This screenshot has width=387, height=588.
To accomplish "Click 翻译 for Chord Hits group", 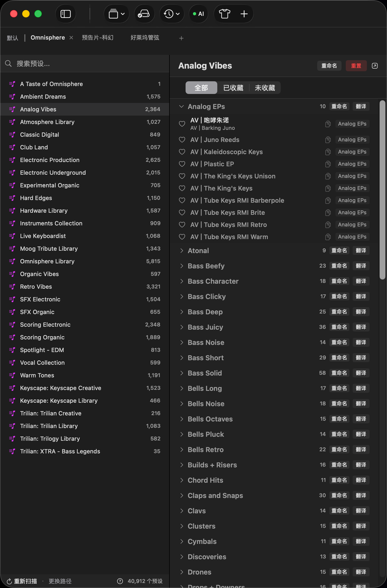I will [x=361, y=480].
